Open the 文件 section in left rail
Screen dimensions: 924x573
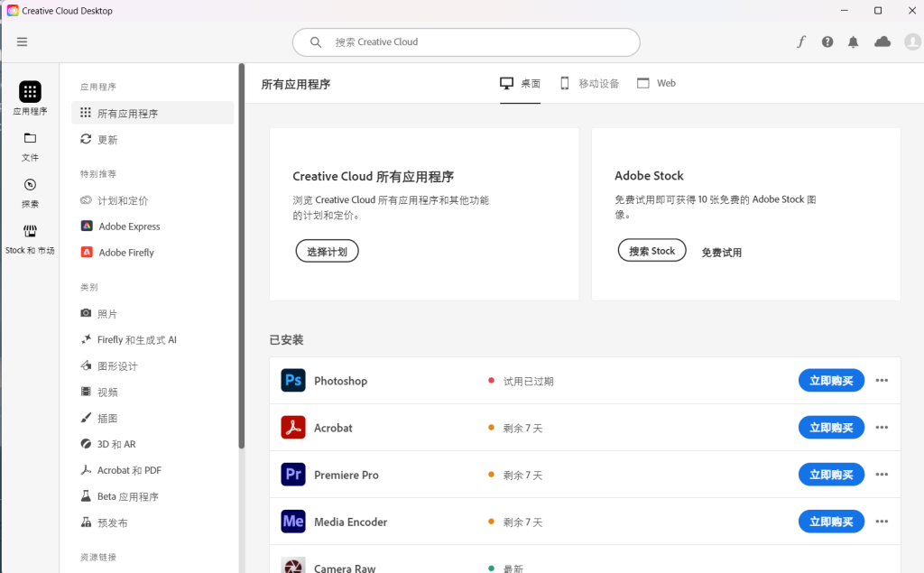point(30,146)
